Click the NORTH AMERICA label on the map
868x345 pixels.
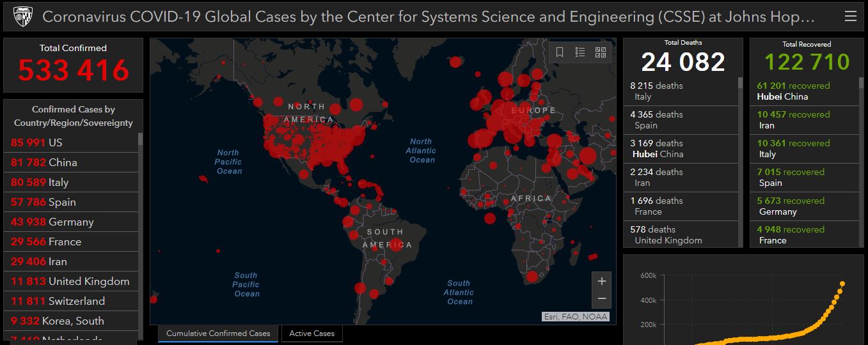(308, 113)
